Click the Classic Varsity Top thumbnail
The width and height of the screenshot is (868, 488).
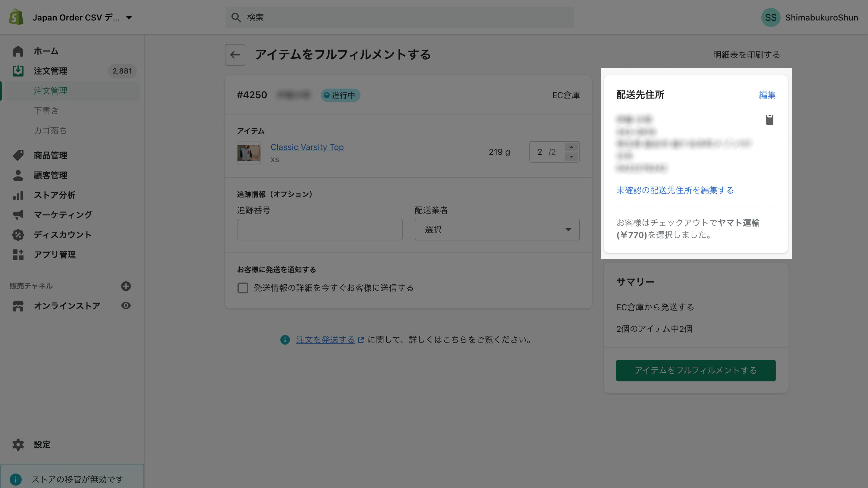pos(249,152)
